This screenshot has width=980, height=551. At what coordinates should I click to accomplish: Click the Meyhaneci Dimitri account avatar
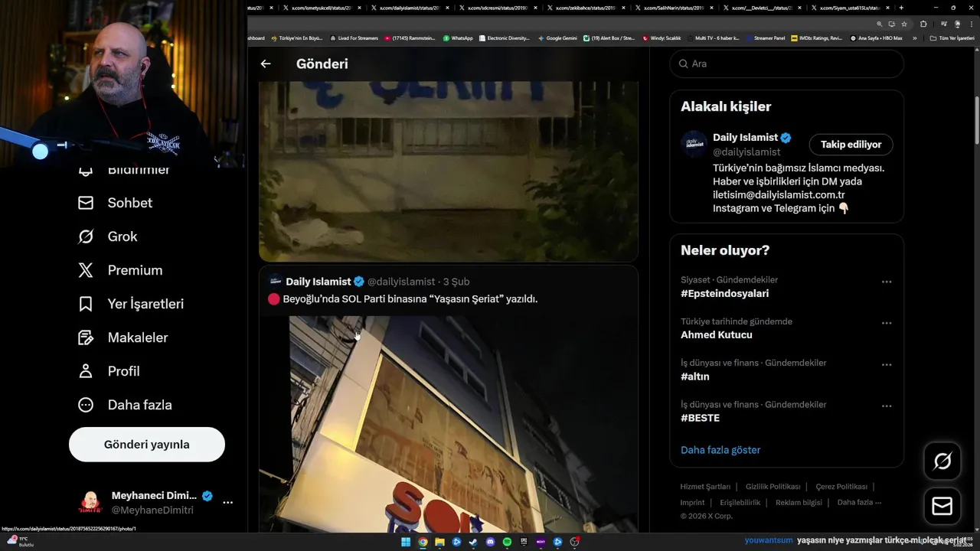(x=90, y=503)
